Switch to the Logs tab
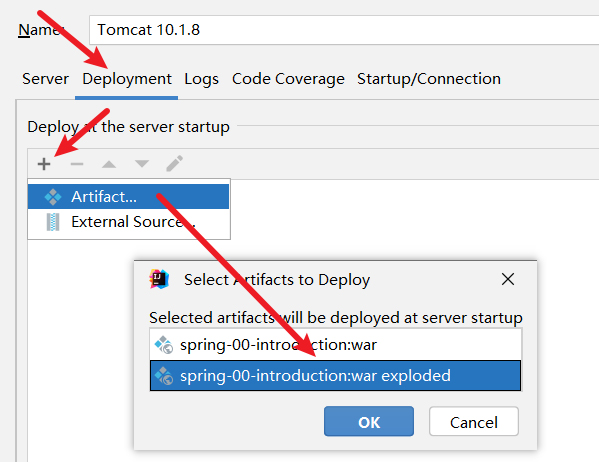Image resolution: width=599 pixels, height=462 pixels. click(201, 79)
